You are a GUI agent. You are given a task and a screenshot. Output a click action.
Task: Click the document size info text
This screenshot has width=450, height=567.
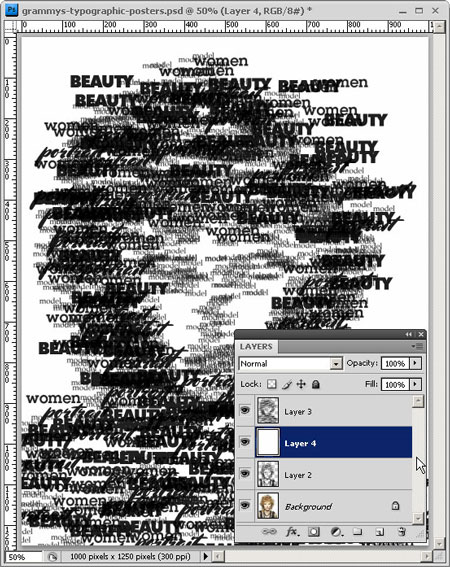click(x=130, y=557)
